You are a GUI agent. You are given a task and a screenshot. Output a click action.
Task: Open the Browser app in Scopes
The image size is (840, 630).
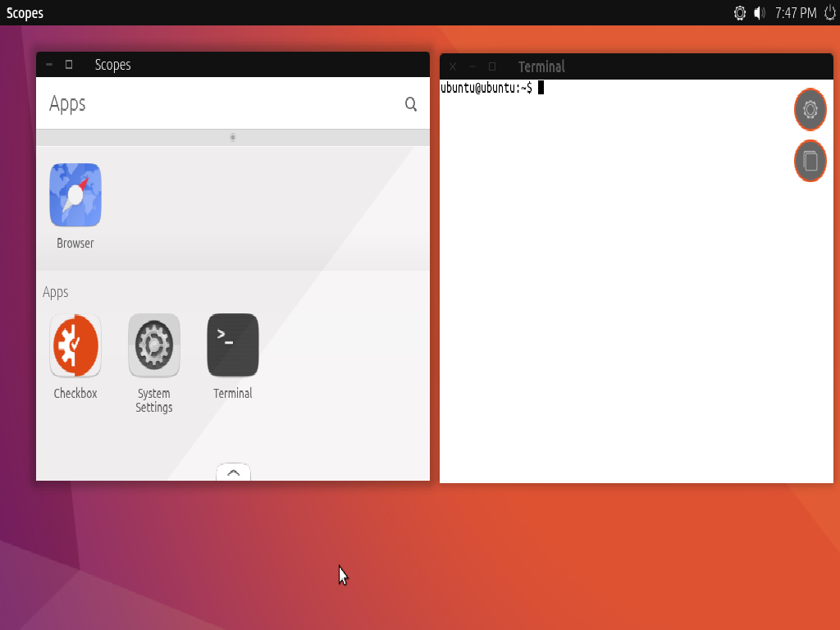click(x=75, y=195)
